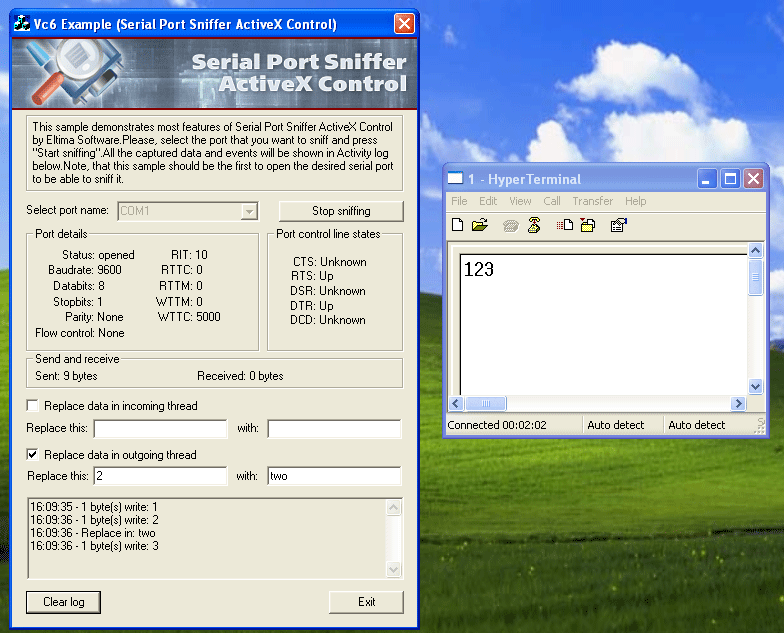Click the Disconnect icon in HyperTerminal
The width and height of the screenshot is (784, 633).
[534, 226]
